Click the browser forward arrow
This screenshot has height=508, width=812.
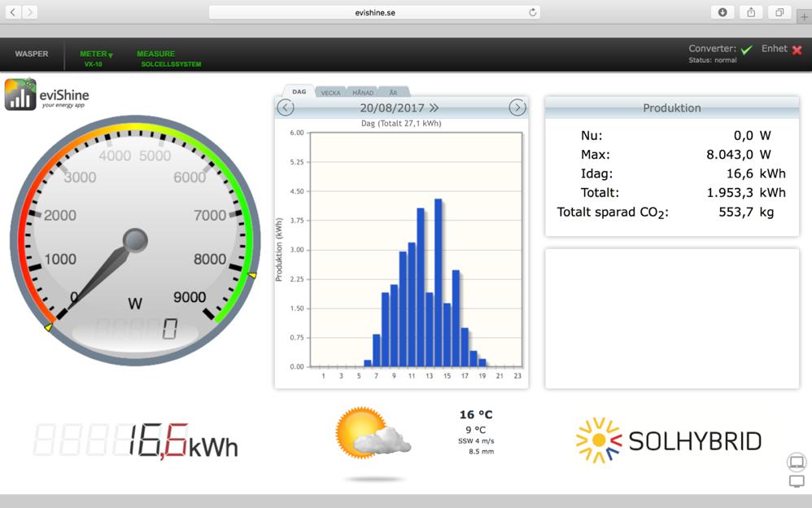tap(30, 12)
